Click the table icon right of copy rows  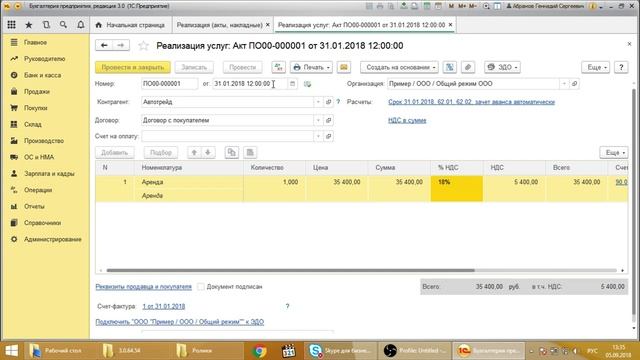point(250,153)
